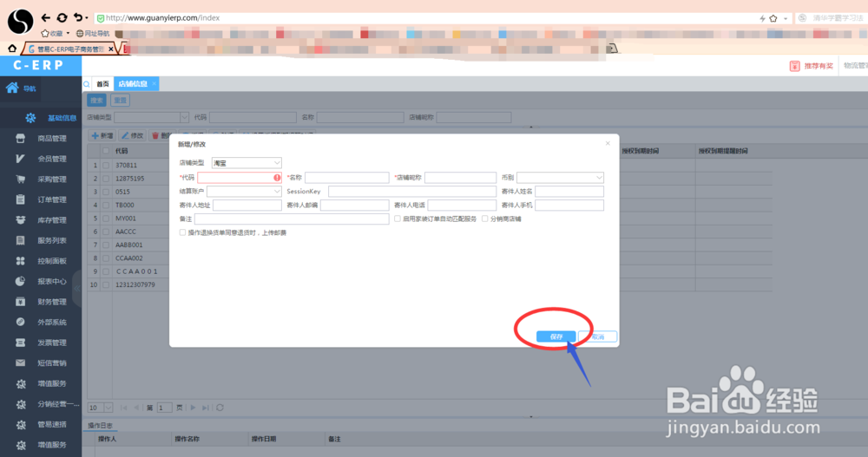Click the pager last page arrow
Screen dimensions: 868x457
[x=206, y=408]
